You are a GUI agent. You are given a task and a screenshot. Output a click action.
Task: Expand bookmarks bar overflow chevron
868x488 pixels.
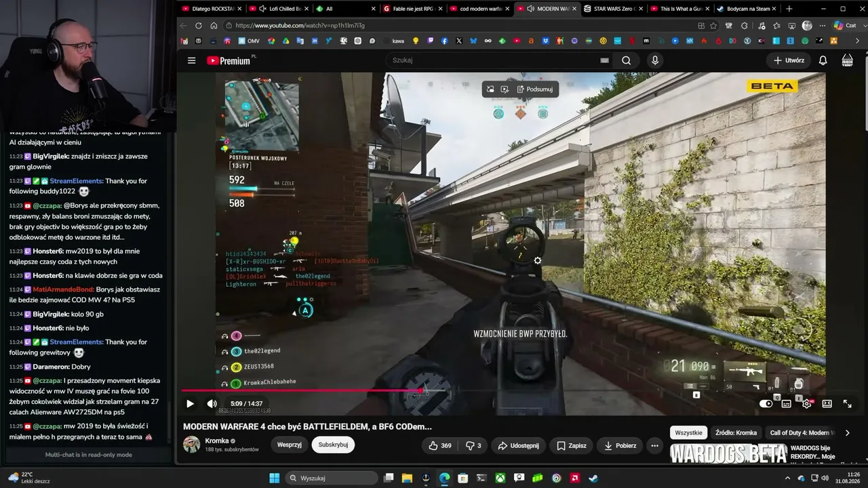(858, 41)
